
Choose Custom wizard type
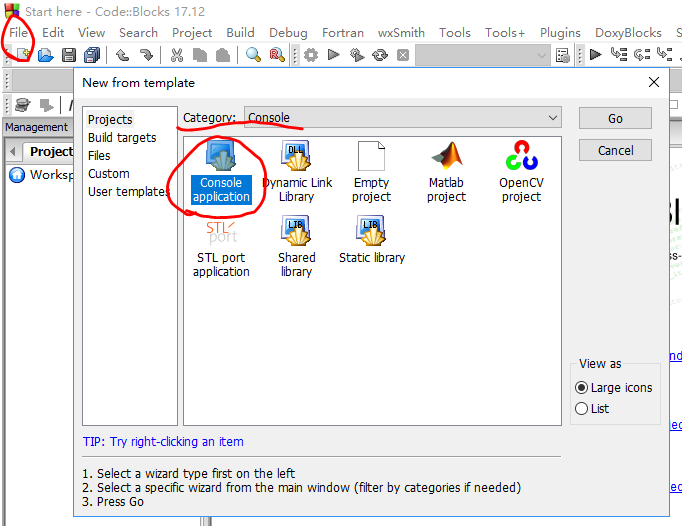click(109, 174)
